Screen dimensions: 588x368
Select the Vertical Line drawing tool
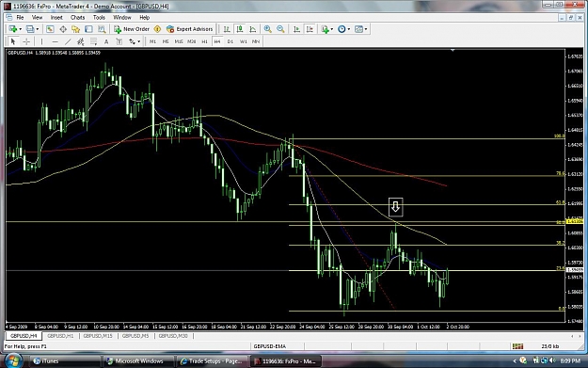pos(41,41)
